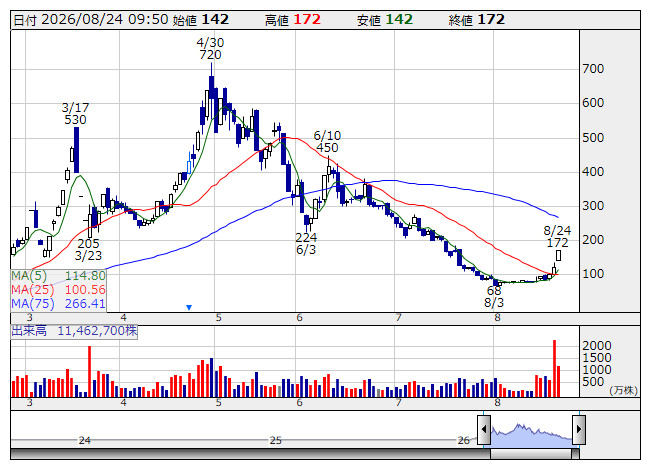Click the tall blue candlestick at the 3/17 peak
Image resolution: width=653 pixels, height=470 pixels.
(x=77, y=150)
